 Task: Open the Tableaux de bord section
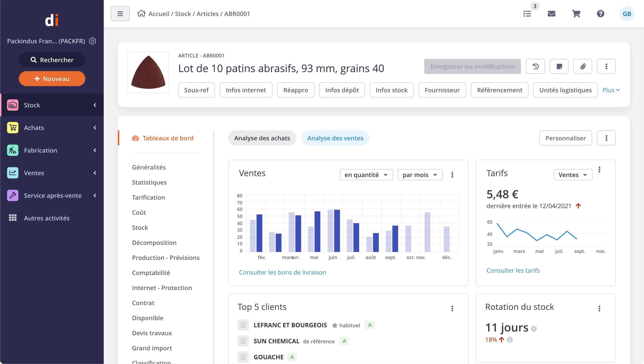[163, 138]
